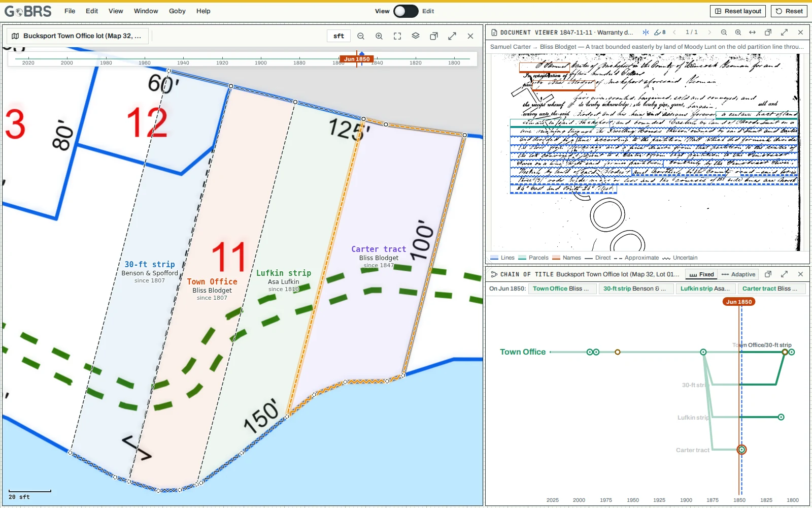Select the Fixed timeline scale
Viewport: 812px width, 508px height.
(x=701, y=274)
